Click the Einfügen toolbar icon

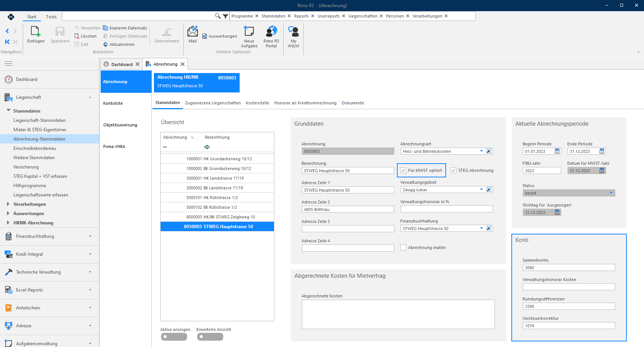pyautogui.click(x=36, y=35)
